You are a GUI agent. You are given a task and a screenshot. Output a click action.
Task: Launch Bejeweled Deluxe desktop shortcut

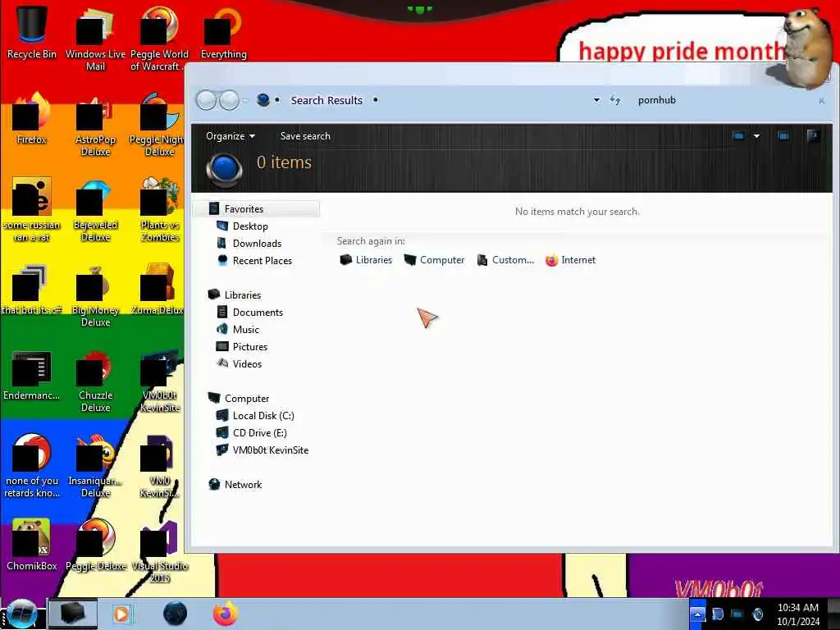pyautogui.click(x=95, y=210)
